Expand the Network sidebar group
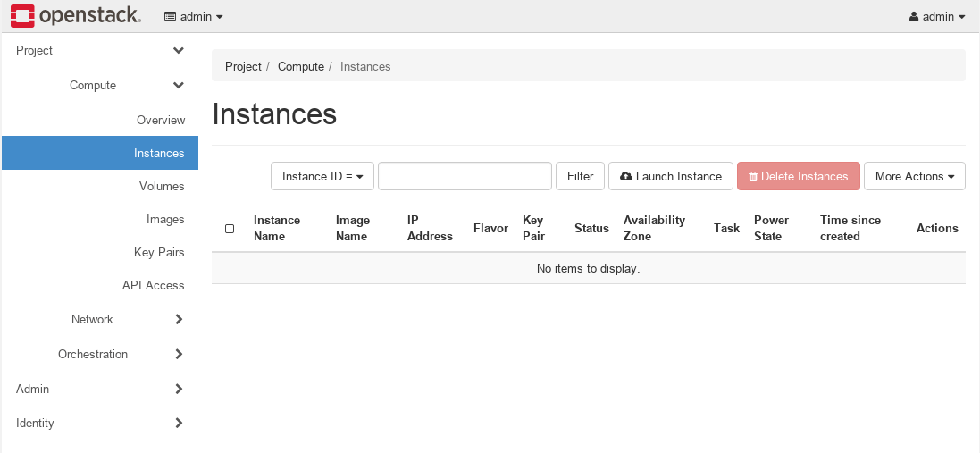 coord(127,319)
